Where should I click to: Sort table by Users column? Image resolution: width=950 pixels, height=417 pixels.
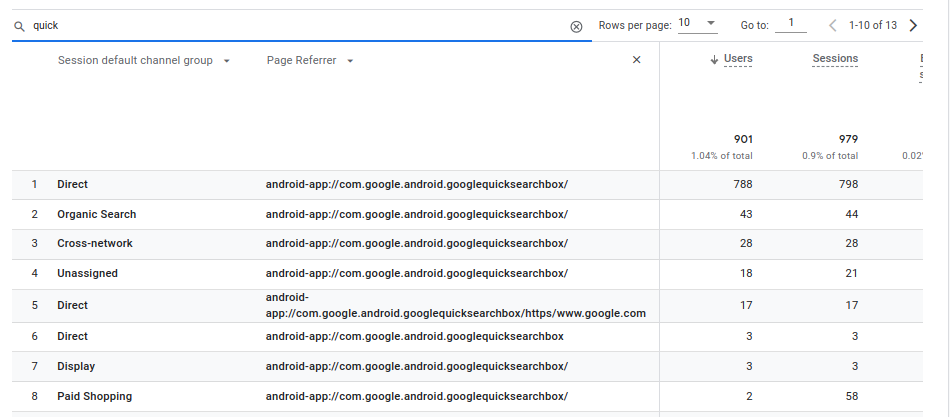(x=738, y=59)
